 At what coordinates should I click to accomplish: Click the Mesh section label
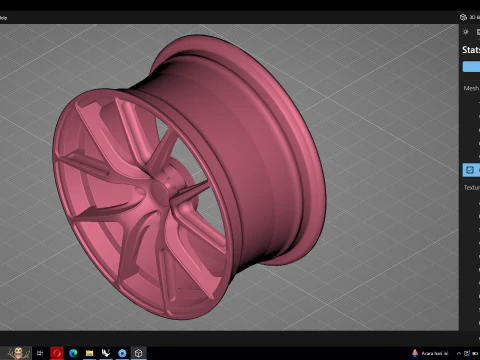[x=471, y=88]
